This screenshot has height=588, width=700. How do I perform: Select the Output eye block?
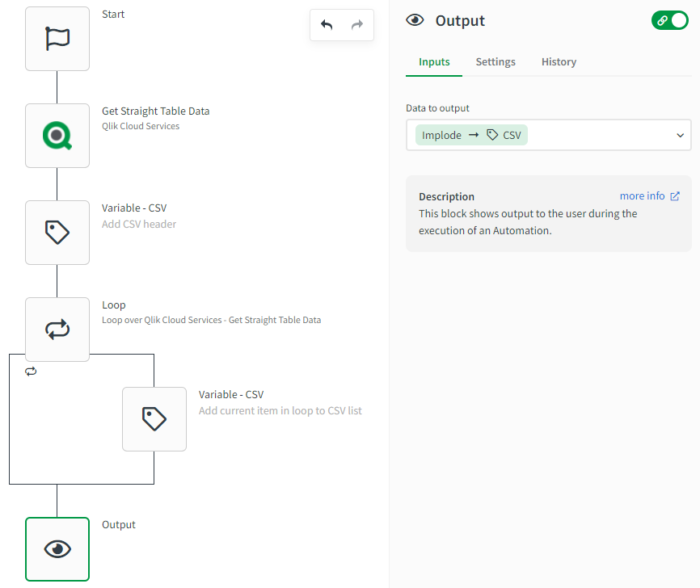pos(57,549)
